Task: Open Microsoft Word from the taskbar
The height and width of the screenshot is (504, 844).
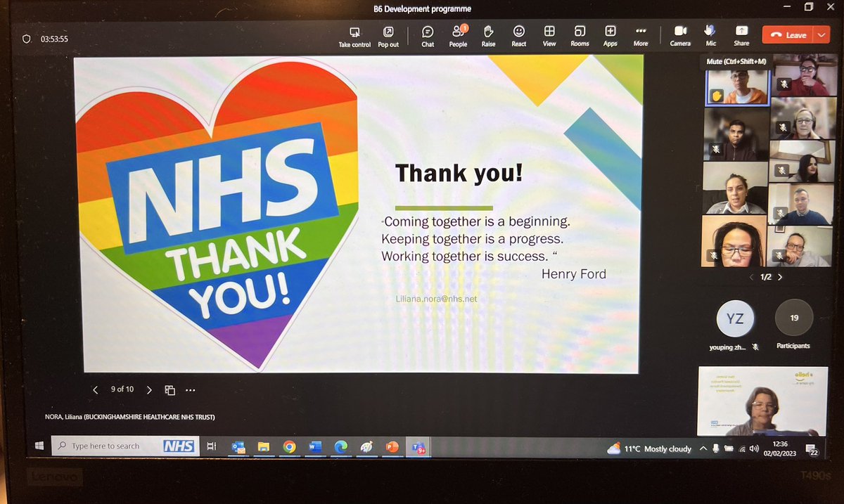Action: click(x=314, y=447)
